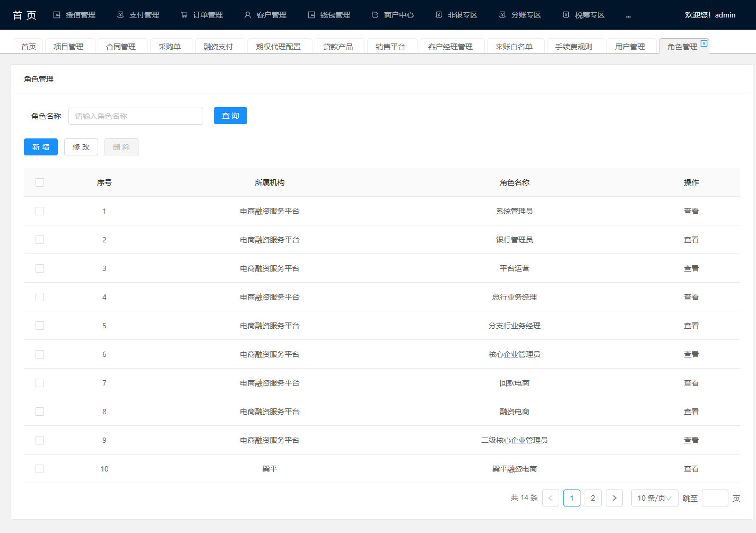Viewport: 756px width, 533px height.
Task: Toggle the select-all checkbox in table header
Action: [40, 182]
